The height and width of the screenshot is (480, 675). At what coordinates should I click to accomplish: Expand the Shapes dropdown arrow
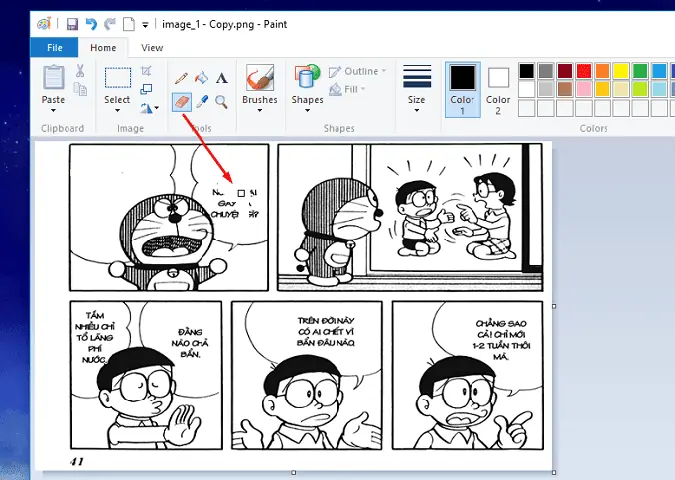307,111
